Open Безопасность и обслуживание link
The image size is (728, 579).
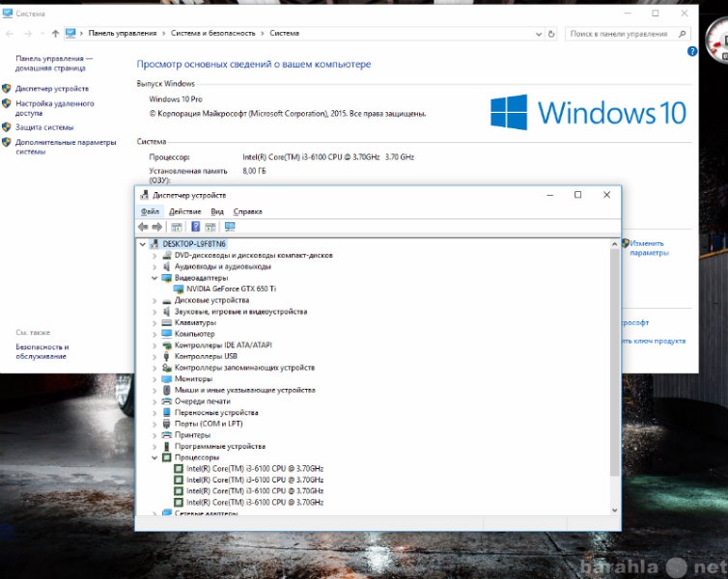point(42,351)
